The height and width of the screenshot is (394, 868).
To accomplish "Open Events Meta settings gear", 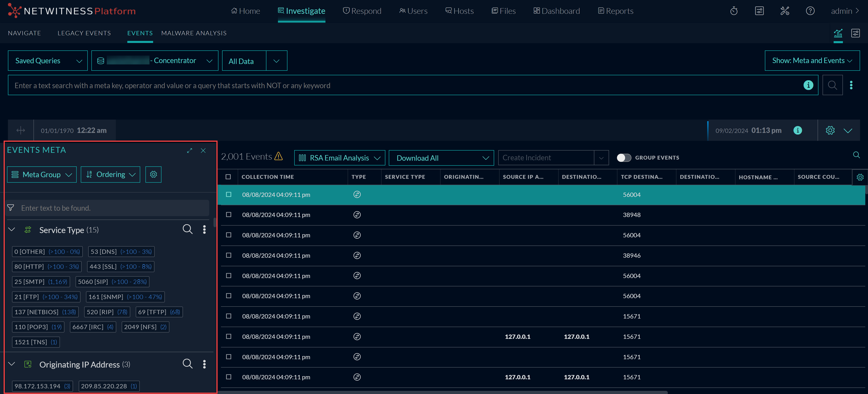I will 153,175.
